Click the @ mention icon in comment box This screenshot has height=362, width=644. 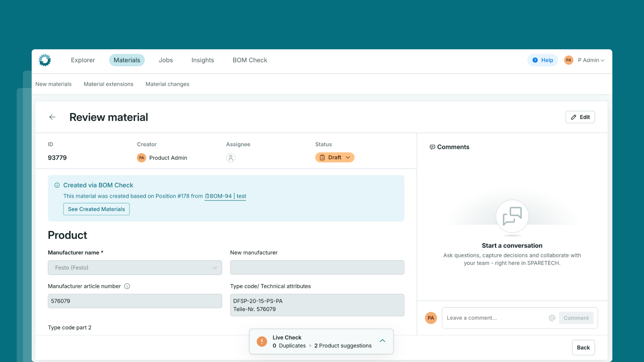[x=552, y=318]
